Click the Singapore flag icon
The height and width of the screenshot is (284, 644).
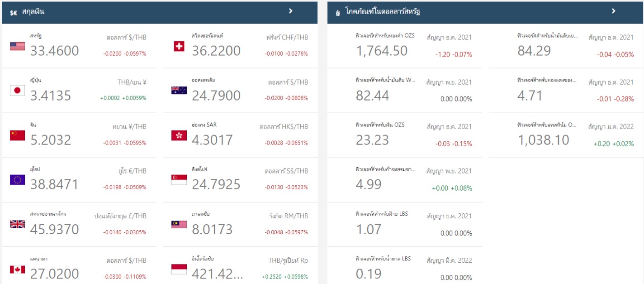(x=179, y=180)
